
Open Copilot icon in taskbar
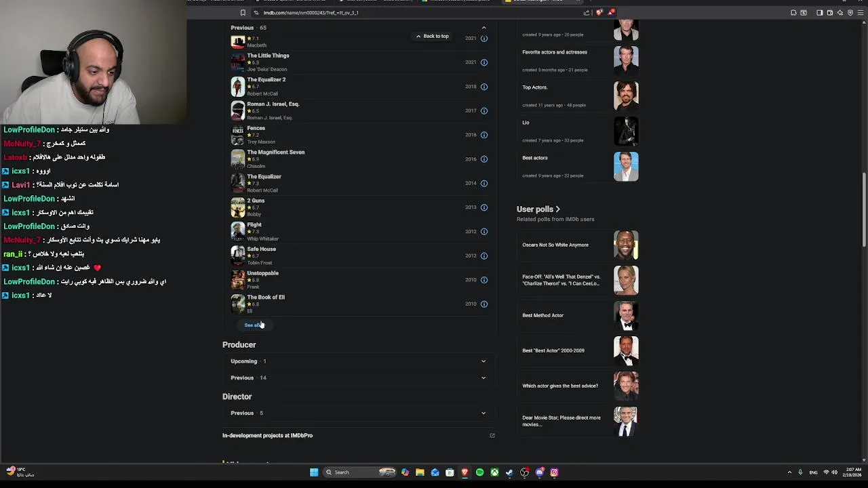(x=405, y=472)
